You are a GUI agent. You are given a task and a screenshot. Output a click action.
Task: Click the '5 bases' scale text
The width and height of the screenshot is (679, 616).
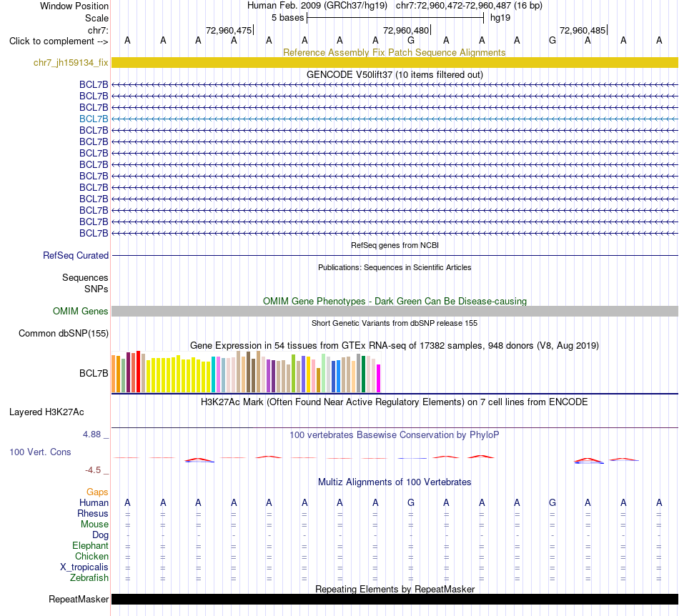287,18
